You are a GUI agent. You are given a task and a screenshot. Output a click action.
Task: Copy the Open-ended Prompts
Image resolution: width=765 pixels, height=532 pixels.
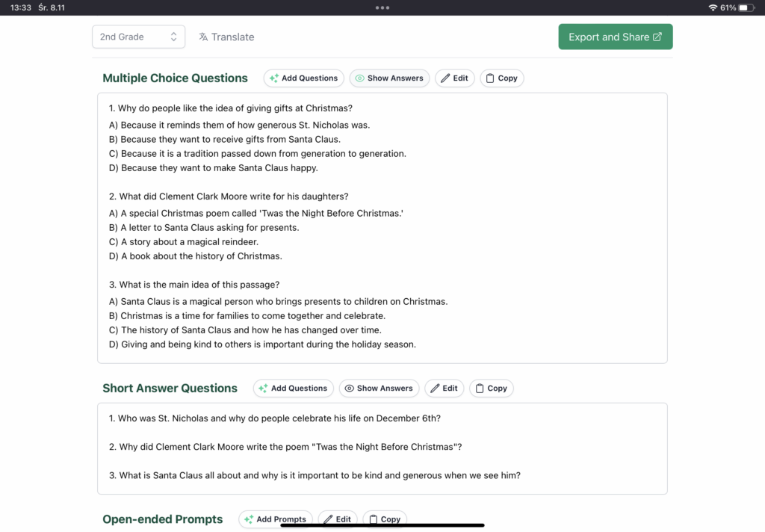click(x=384, y=519)
